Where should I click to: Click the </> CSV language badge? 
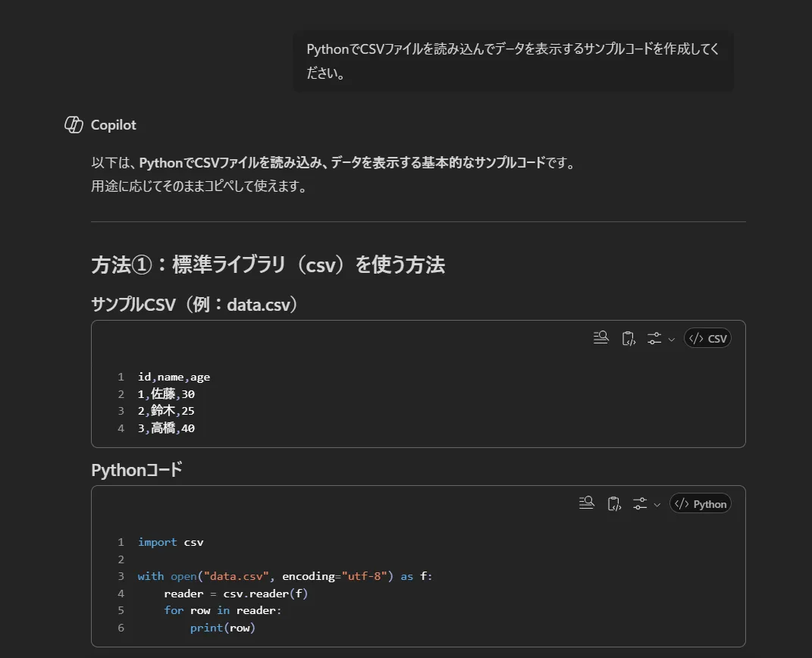707,338
